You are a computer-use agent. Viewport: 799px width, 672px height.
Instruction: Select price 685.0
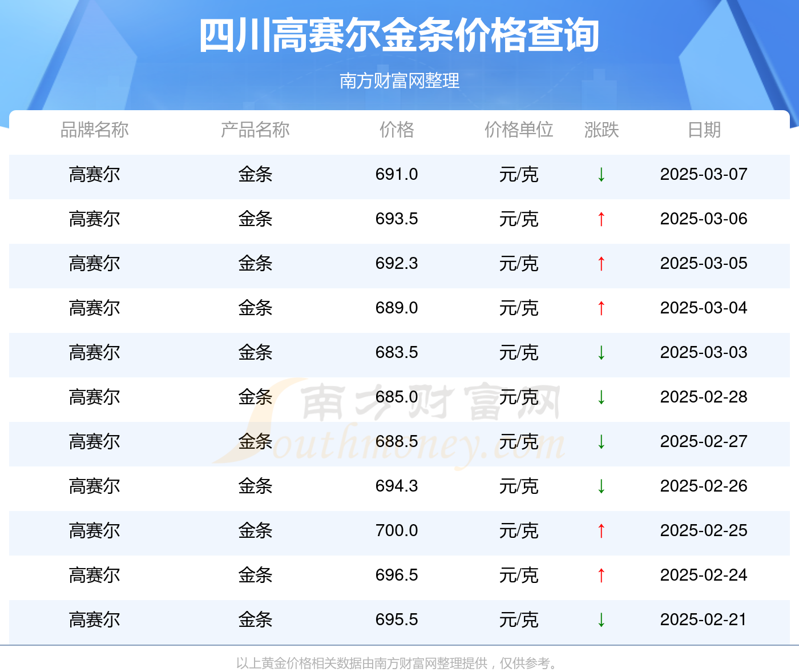coord(397,397)
